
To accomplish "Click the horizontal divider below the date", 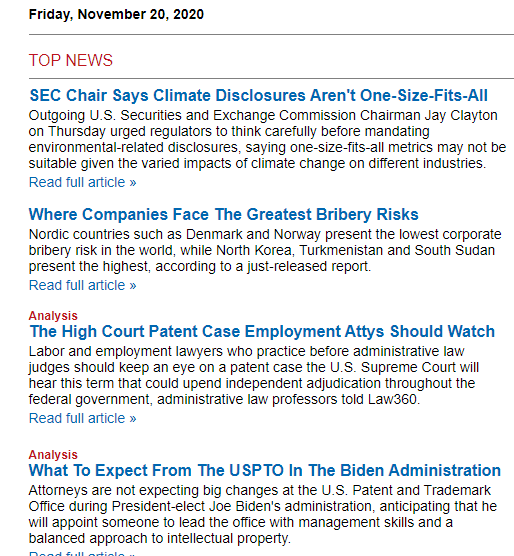I will pos(271,34).
